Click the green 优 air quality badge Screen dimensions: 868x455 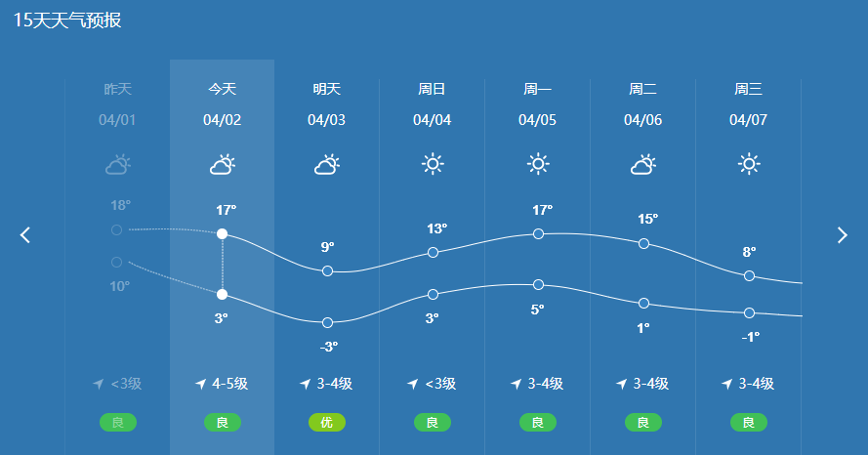coord(327,423)
